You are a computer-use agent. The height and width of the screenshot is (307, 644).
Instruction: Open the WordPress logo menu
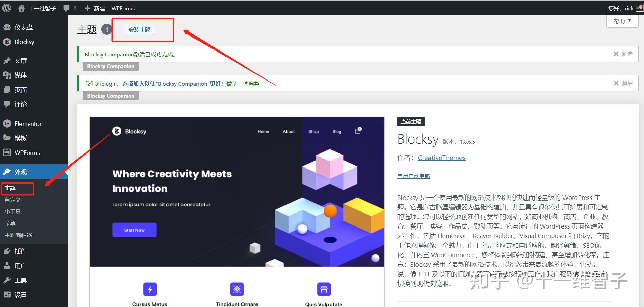point(6,8)
